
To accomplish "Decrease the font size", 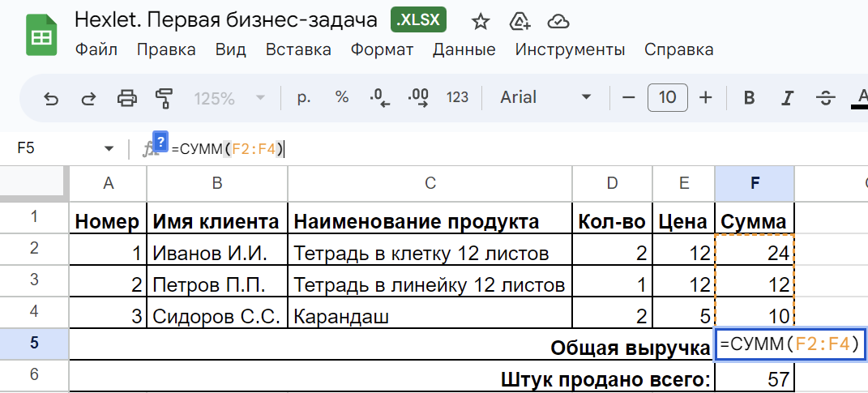I will (628, 98).
